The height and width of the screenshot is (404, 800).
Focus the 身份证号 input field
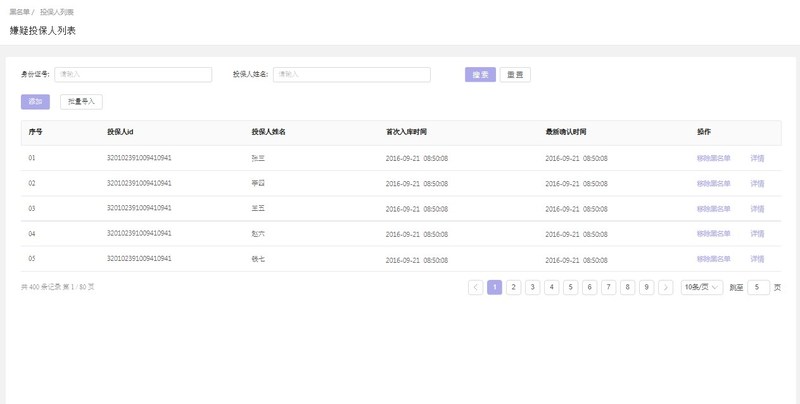[x=133, y=74]
